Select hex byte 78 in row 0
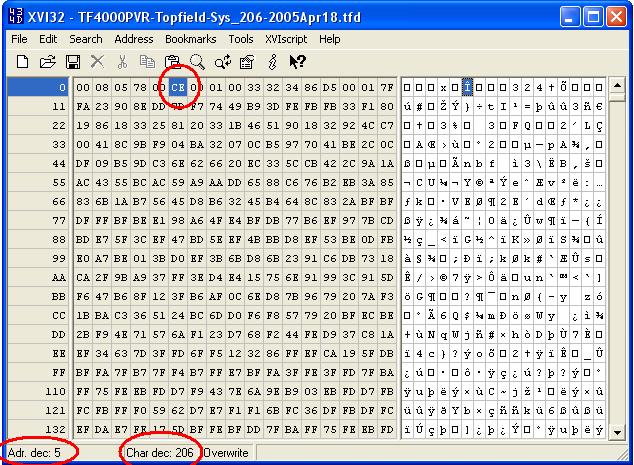 click(x=140, y=88)
